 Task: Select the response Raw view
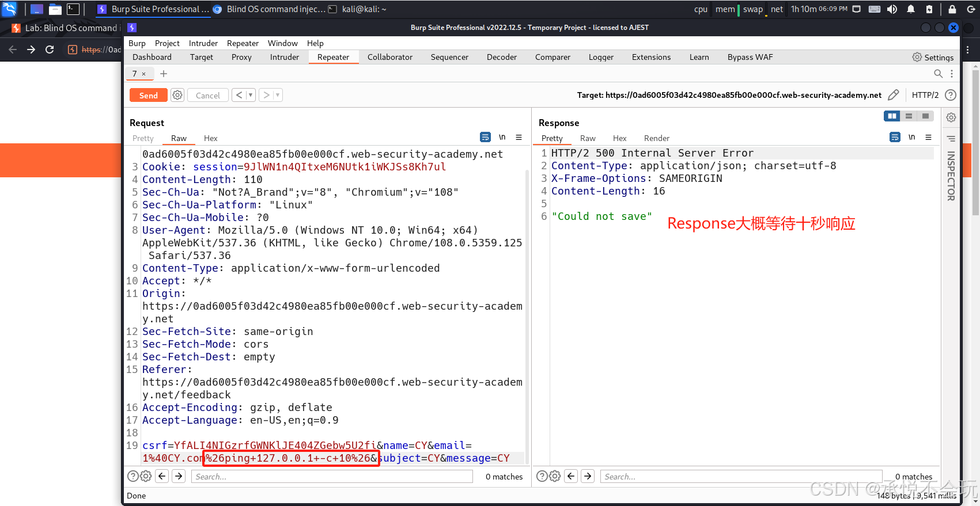[x=588, y=138]
